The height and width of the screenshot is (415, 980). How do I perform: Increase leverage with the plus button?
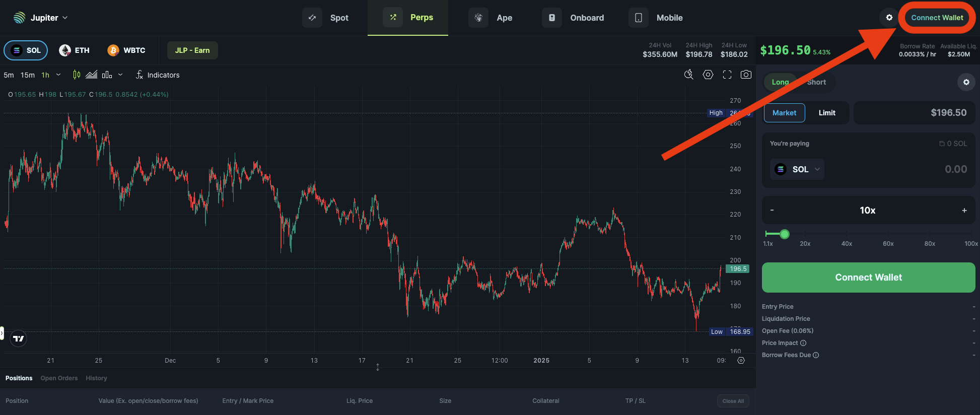click(x=964, y=210)
